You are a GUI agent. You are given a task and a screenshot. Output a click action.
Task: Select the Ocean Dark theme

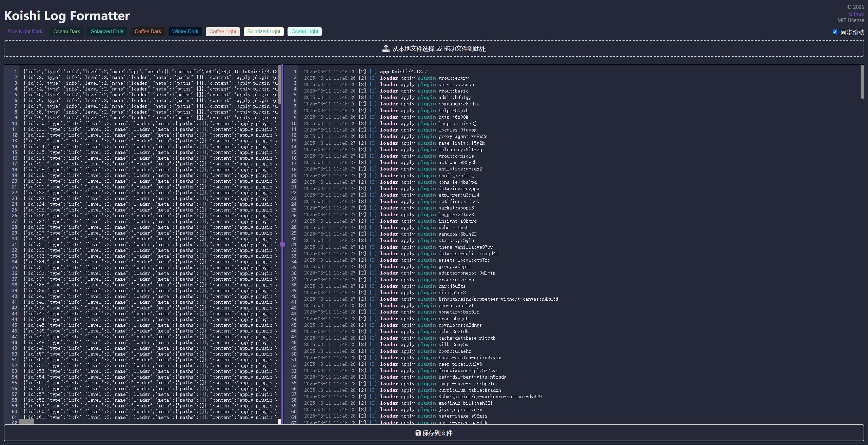click(66, 32)
